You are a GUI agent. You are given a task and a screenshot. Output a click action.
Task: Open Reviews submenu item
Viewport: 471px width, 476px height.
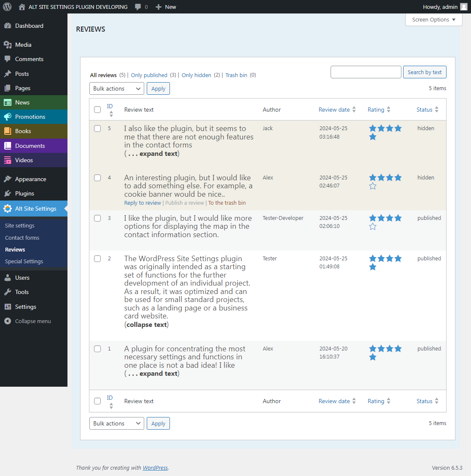point(15,249)
